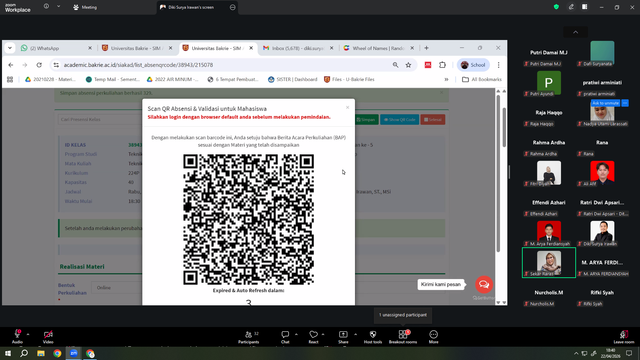This screenshot has width=640, height=360.
Task: Reload the browser page
Action: [39, 65]
